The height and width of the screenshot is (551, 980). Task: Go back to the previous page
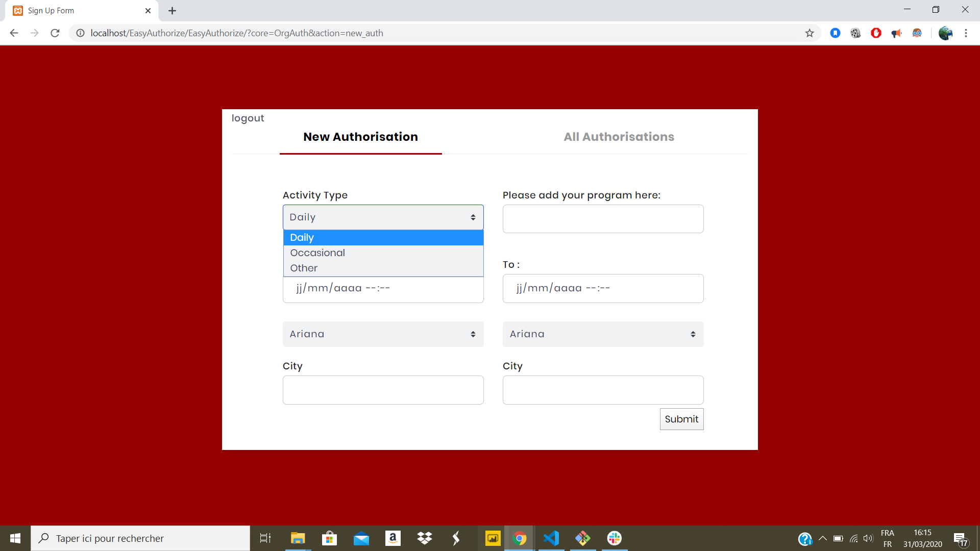[14, 33]
